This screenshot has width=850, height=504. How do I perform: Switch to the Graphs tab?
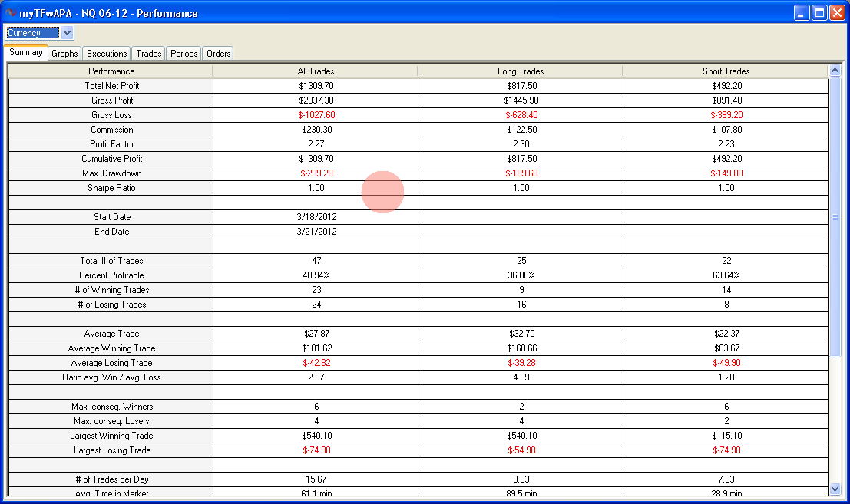click(64, 54)
